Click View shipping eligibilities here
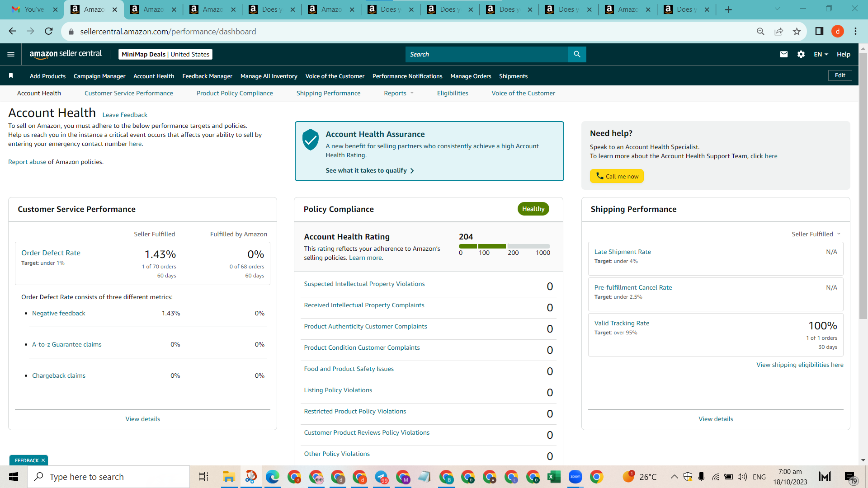 [x=800, y=365]
